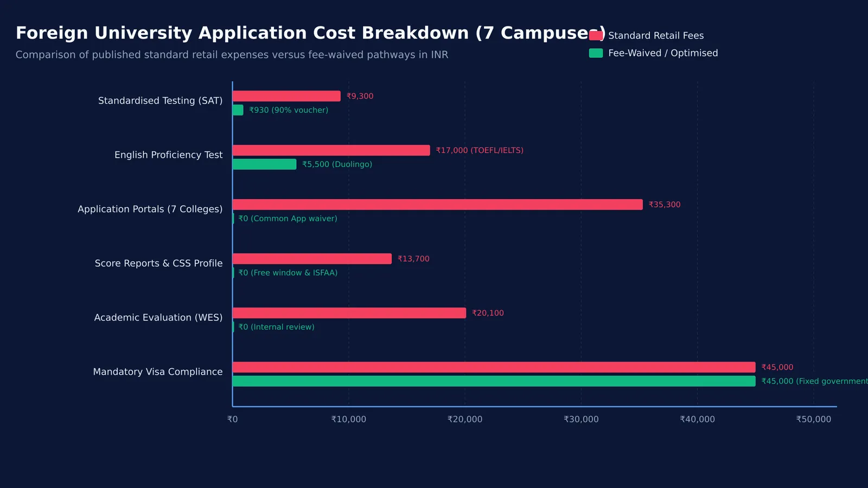Select the 'Standardised Testing (SAT)' category label
The image size is (868, 488).
click(x=160, y=101)
